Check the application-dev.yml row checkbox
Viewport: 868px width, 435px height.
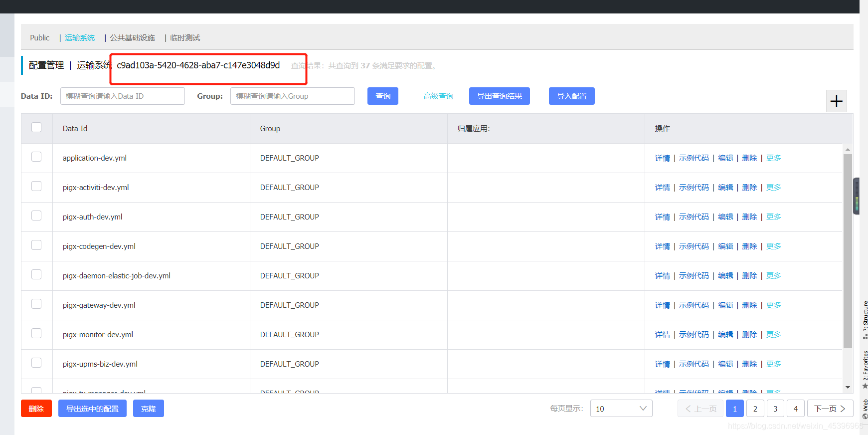coord(36,157)
